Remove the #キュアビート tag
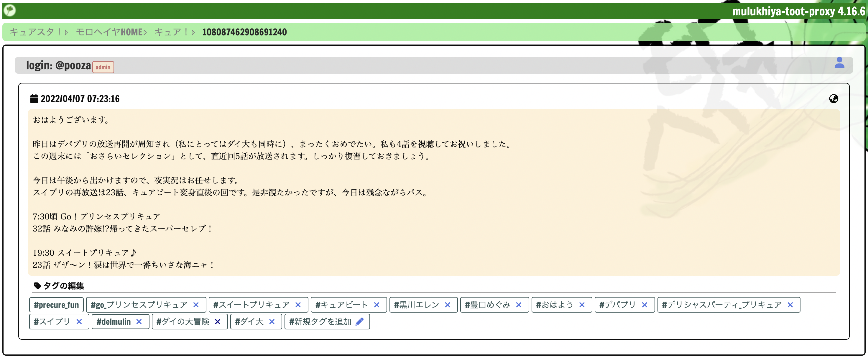This screenshot has height=358, width=868. (377, 305)
